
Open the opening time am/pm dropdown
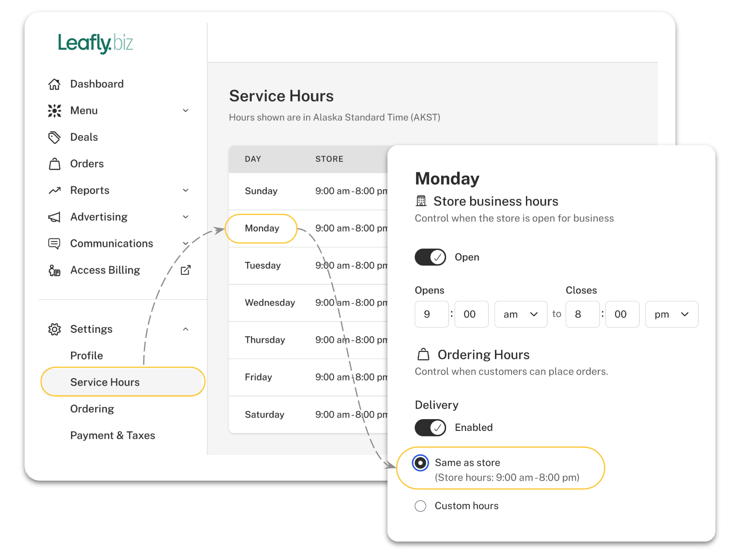[x=521, y=314]
